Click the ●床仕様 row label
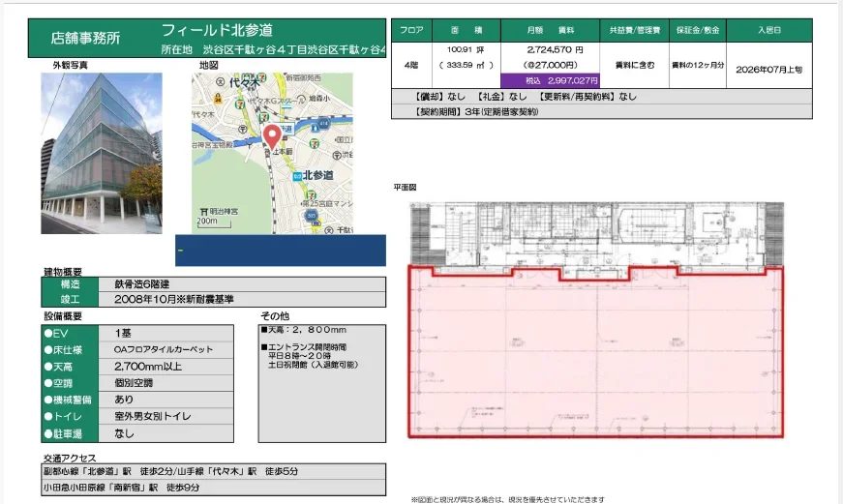The image size is (843, 504). [70, 350]
